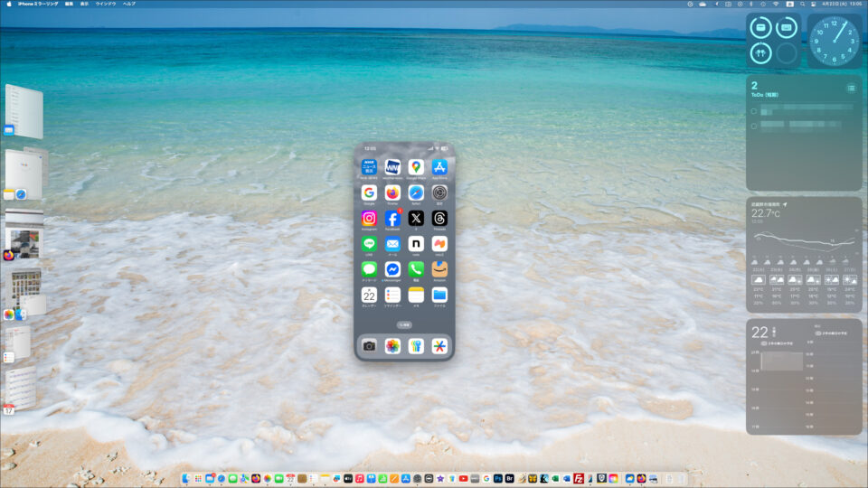Open Messenger on the iPhone
Viewport: 868px width, 488px height.
click(392, 269)
